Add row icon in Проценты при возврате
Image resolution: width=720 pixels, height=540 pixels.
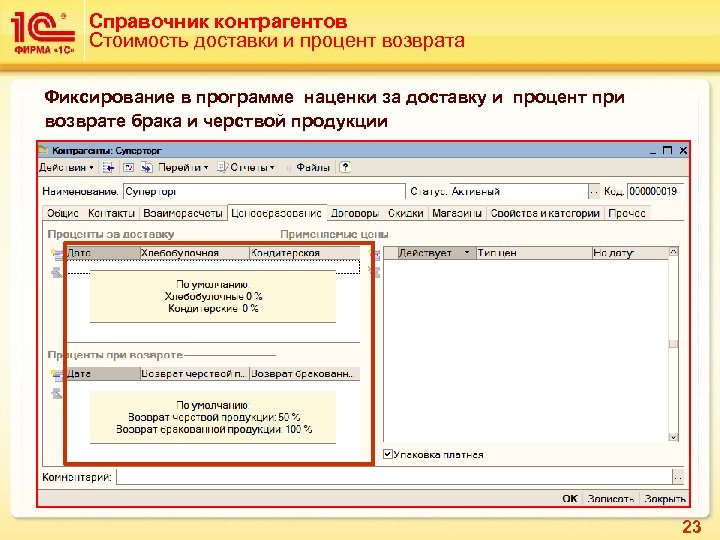coord(57,375)
